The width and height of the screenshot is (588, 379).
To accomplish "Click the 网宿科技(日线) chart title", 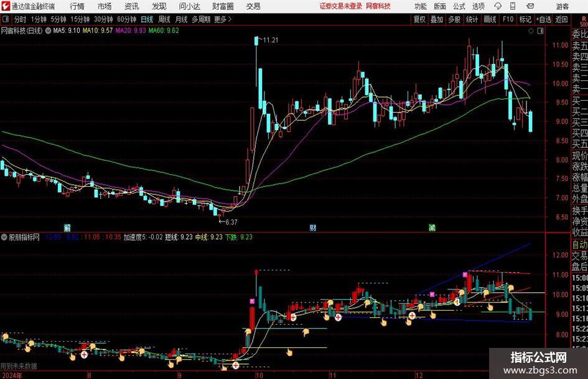I will click(x=22, y=30).
